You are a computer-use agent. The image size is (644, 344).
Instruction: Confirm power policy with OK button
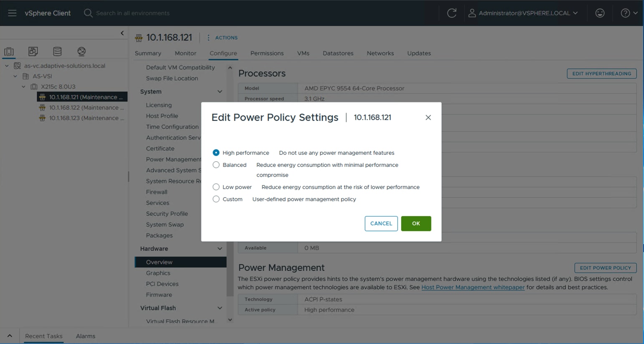pos(416,224)
